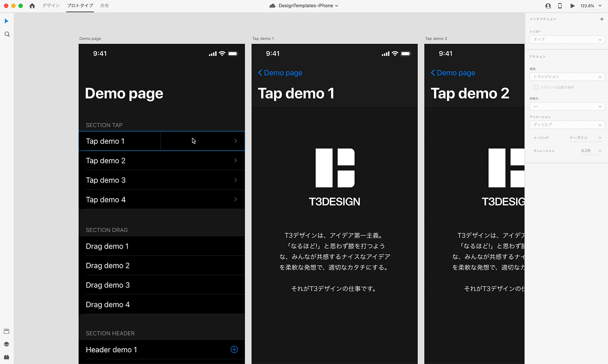Viewport: 608px width, 364px height.
Task: Toggle スクロール位置を保持 checkbox
Action: click(536, 87)
